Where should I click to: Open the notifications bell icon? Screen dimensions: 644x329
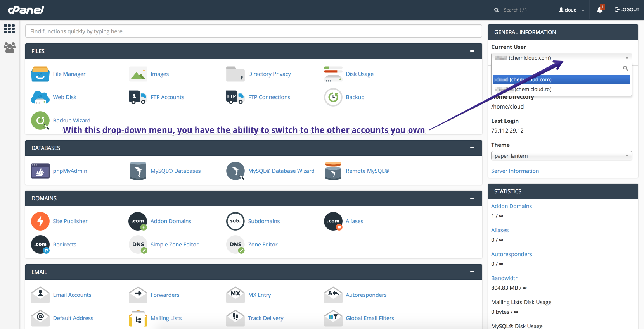click(600, 10)
